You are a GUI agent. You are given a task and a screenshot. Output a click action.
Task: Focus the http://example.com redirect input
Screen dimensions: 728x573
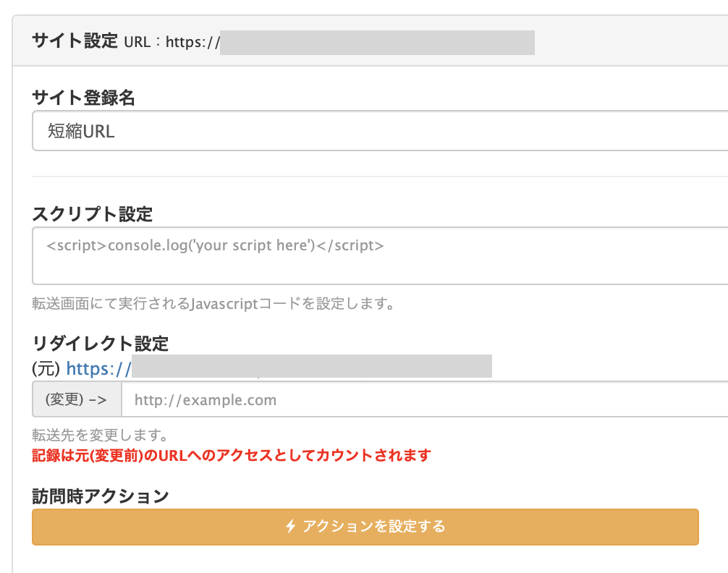424,399
